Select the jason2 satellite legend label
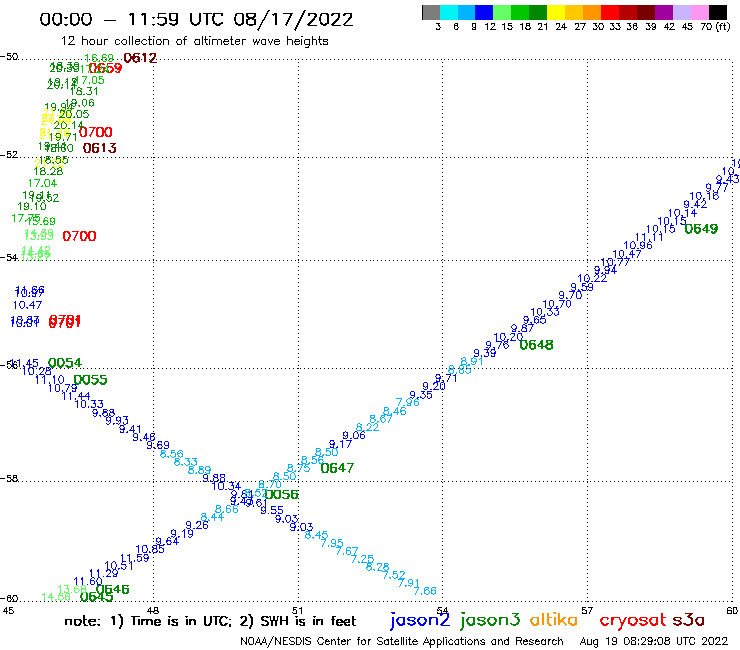This screenshot has width=740, height=650. click(x=420, y=621)
